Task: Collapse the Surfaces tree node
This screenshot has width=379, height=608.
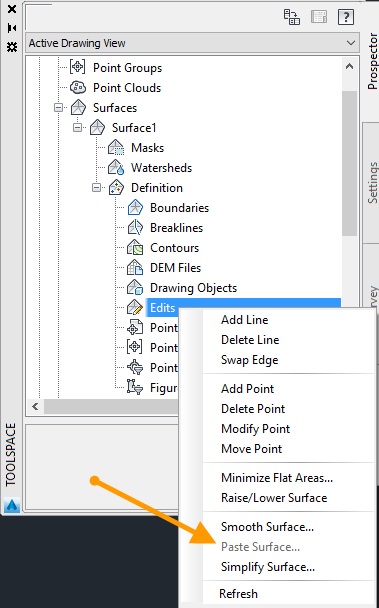Action: click(58, 107)
